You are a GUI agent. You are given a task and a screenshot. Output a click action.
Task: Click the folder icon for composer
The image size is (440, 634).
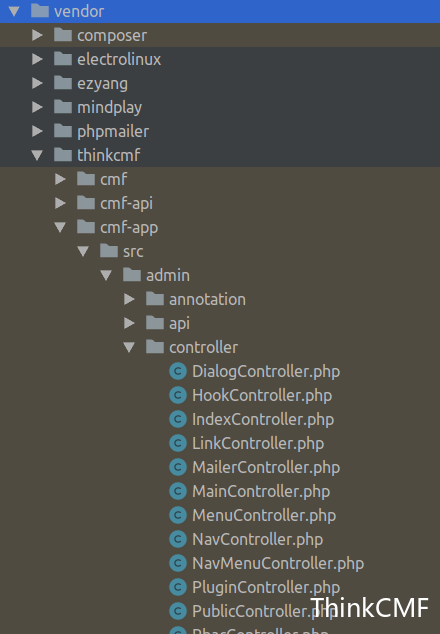63,35
